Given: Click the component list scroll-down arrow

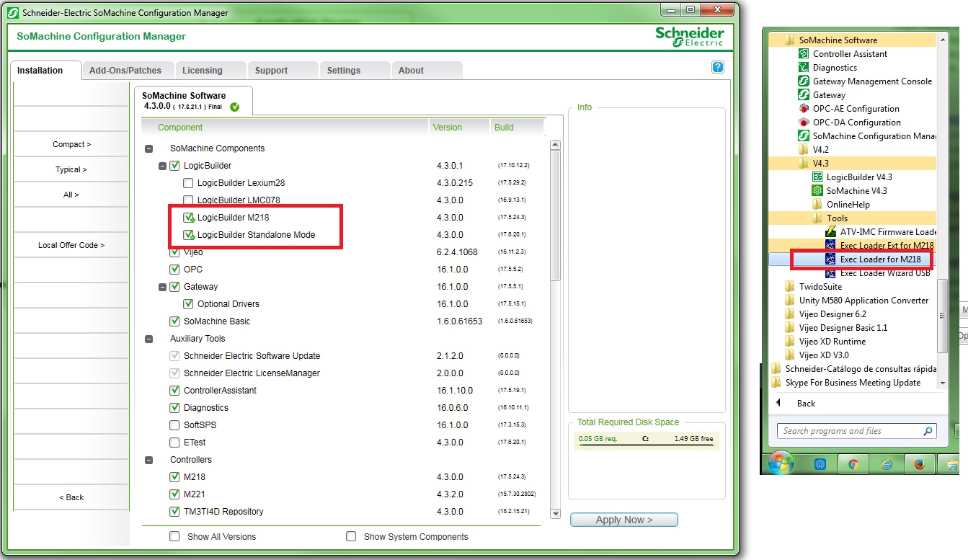Looking at the screenshot, I should (x=555, y=513).
